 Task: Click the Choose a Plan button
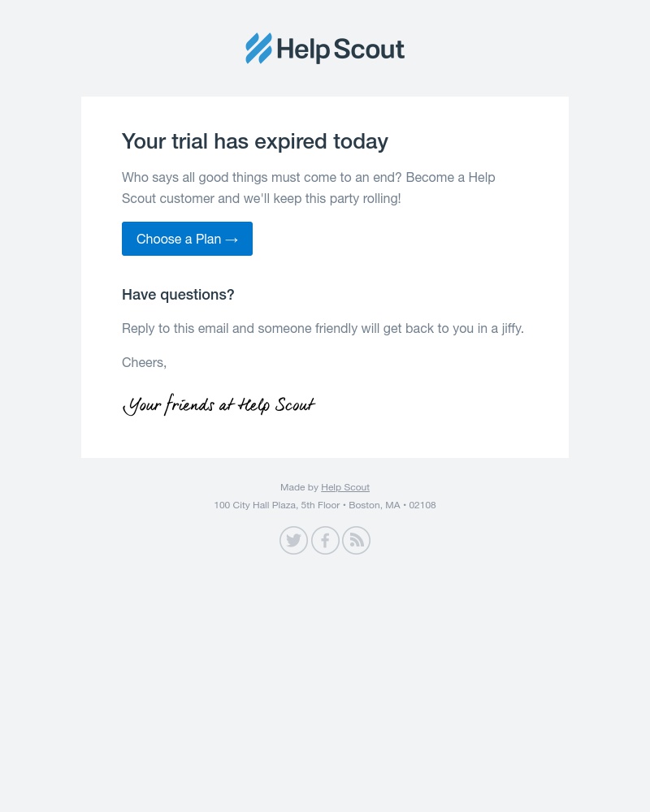click(x=187, y=239)
